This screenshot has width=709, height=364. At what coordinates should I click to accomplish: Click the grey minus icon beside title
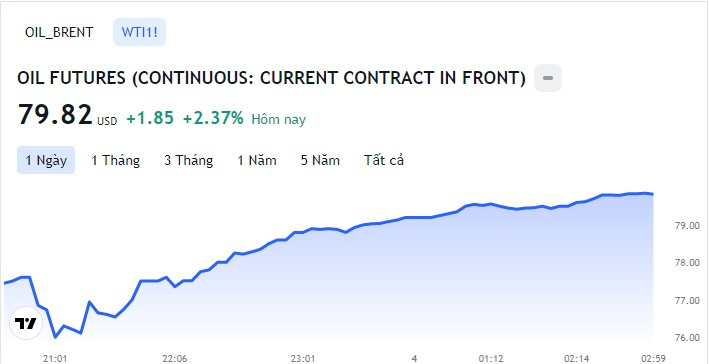click(548, 78)
